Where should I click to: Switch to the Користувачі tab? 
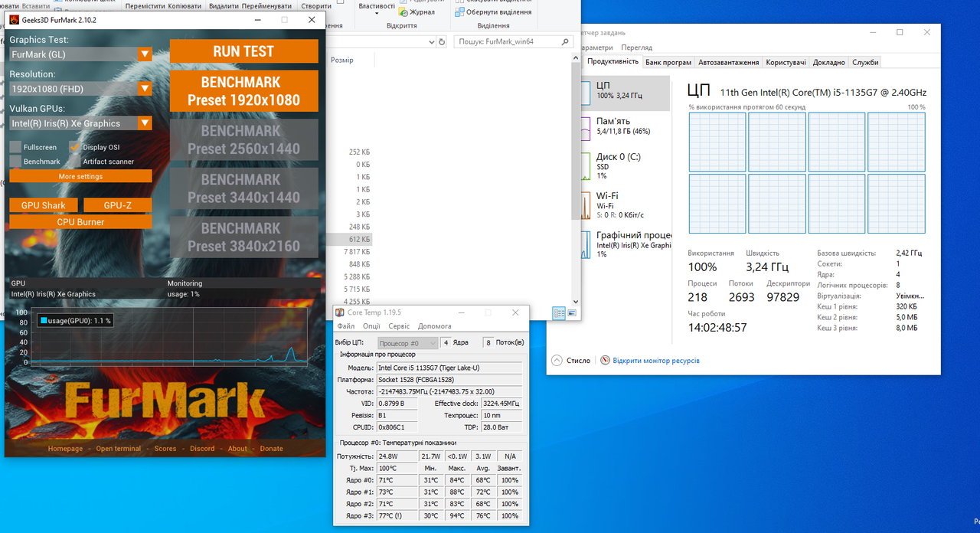(786, 62)
